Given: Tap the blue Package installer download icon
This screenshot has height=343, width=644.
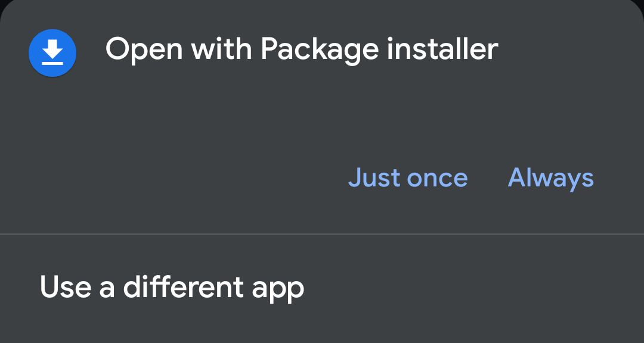Looking at the screenshot, I should (52, 53).
